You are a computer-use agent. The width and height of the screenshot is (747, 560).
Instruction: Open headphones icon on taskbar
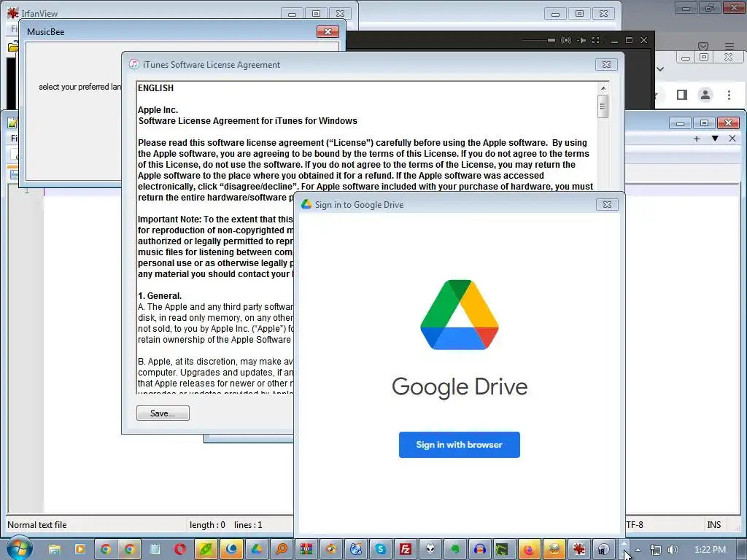480,550
